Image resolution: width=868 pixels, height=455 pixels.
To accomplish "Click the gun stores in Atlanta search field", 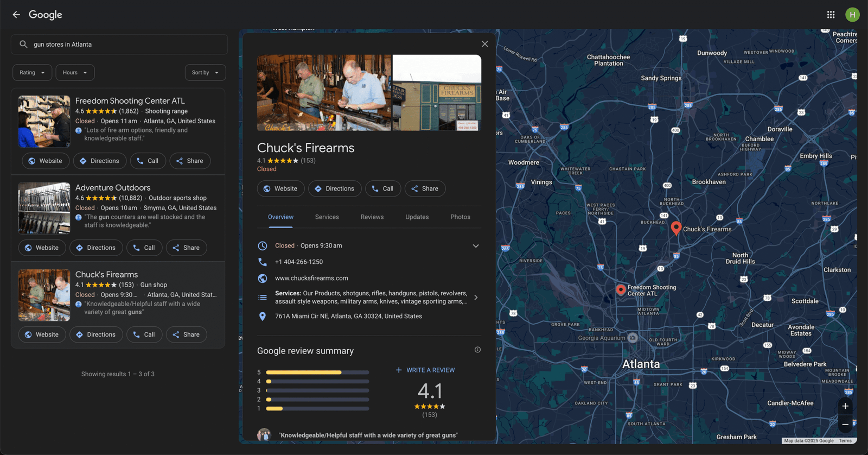I will point(119,45).
